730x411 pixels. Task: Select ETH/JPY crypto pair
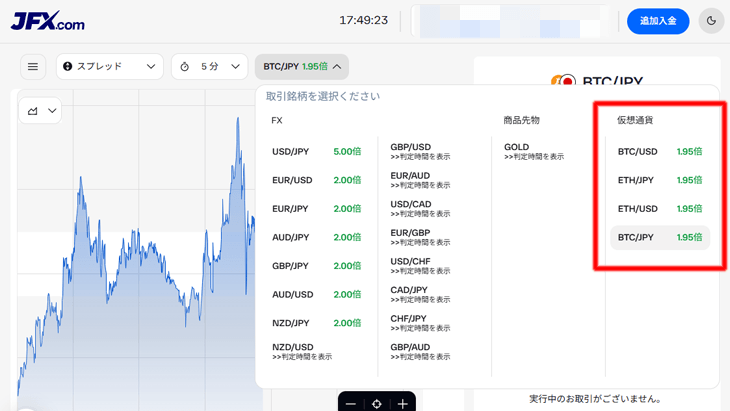[x=660, y=180]
